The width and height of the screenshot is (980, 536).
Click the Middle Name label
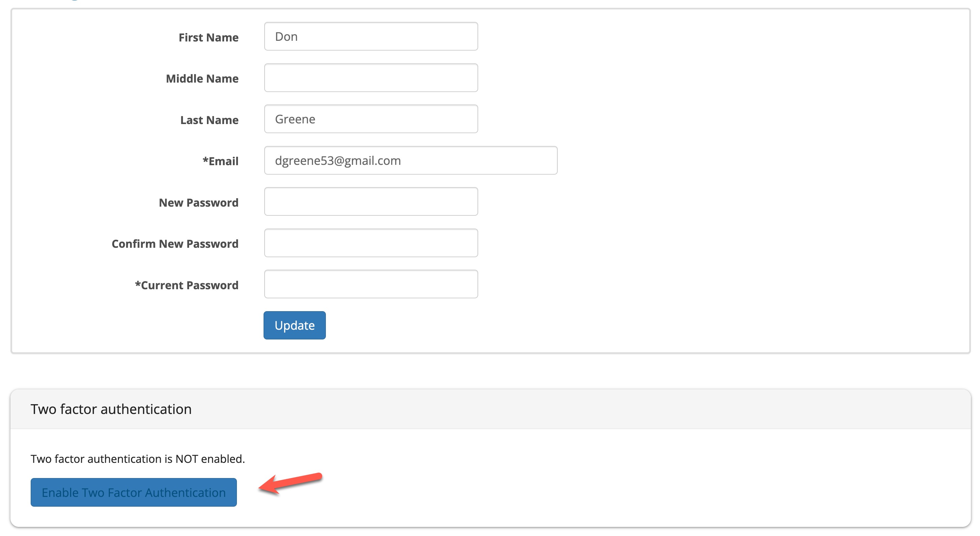[202, 79]
